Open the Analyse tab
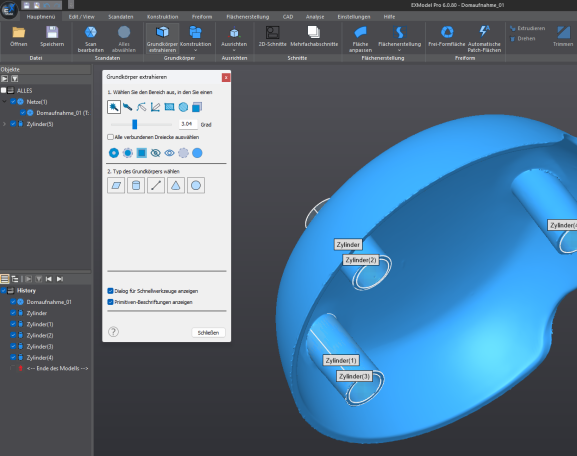The image size is (577, 456). tap(315, 17)
